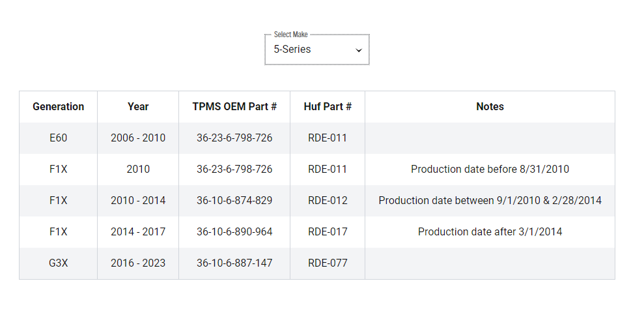Click note 'Production date after 3/1/2014'
This screenshot has width=644, height=311.
pos(490,231)
